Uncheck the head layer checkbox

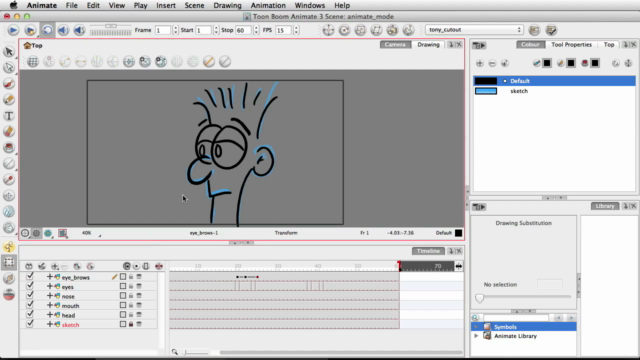30,314
